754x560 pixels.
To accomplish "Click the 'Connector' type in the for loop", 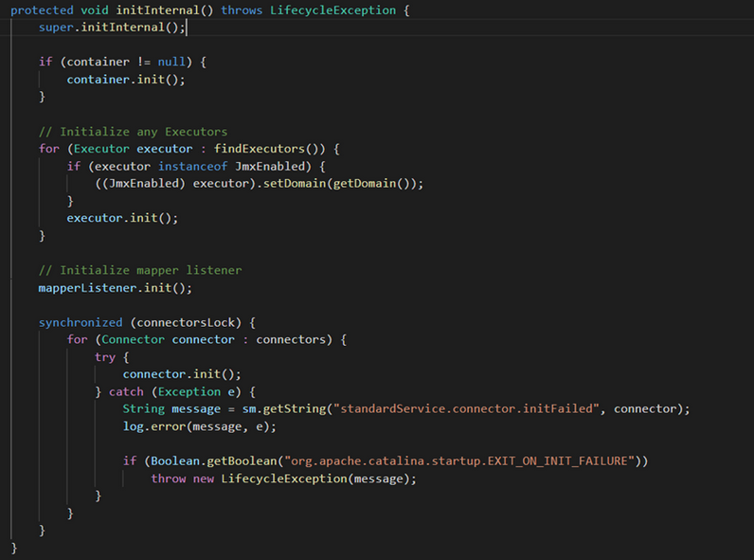I will [133, 340].
